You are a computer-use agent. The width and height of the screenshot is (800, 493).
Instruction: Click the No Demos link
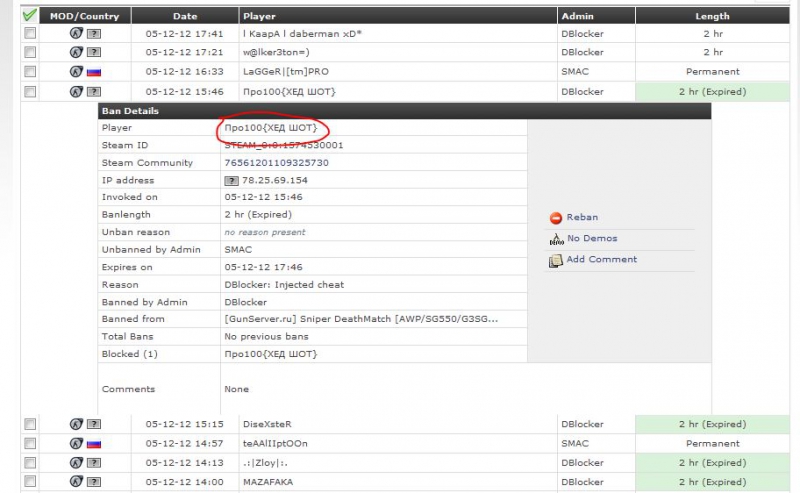(592, 239)
